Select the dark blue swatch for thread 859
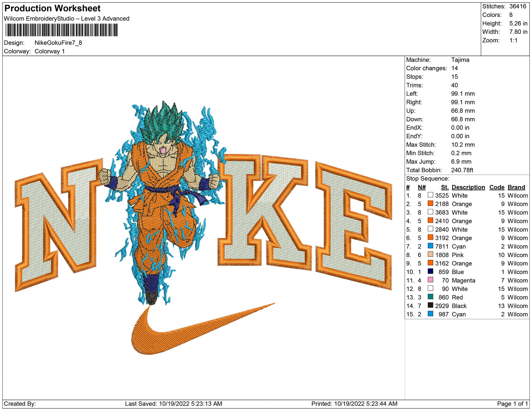The image size is (532, 409). [430, 271]
